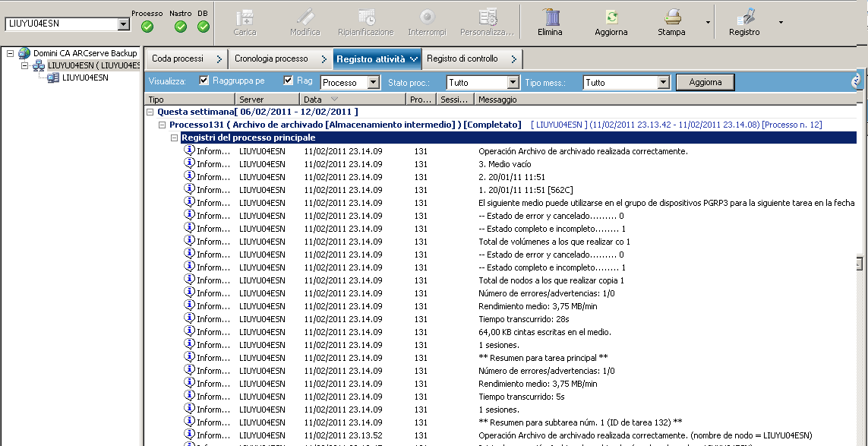Toggle the Raggruppa per checkbox
This screenshot has width=868, height=446.
[x=204, y=81]
